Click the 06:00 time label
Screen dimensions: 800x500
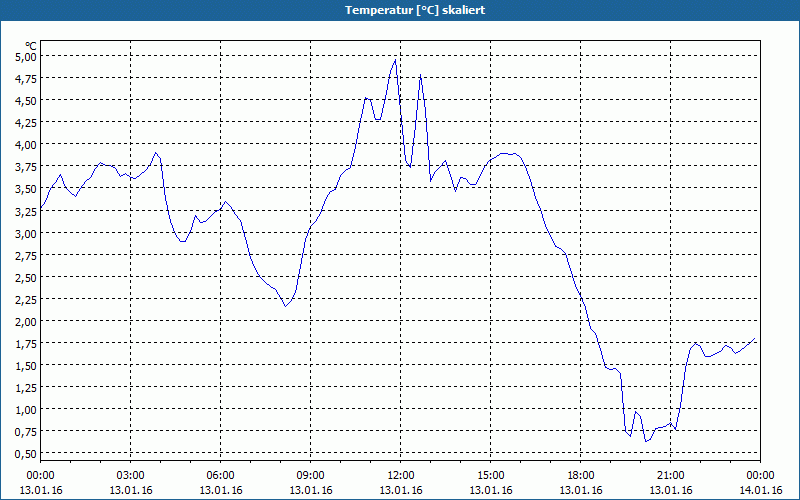point(220,476)
